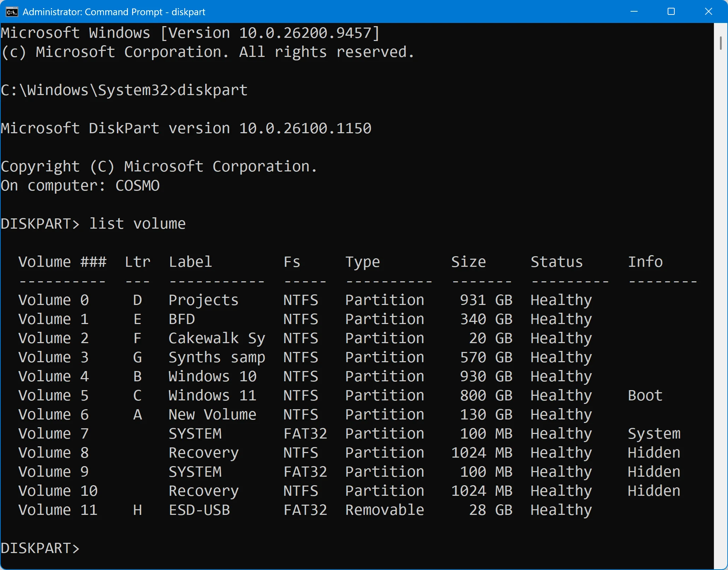Click the 'Info' column header
728x570 pixels.
coord(645,262)
